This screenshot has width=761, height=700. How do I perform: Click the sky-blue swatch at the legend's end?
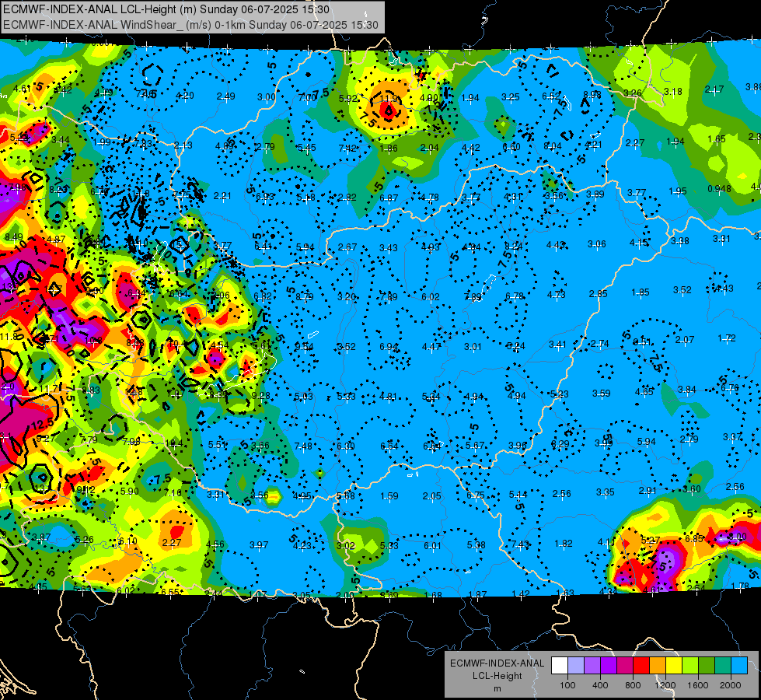(740, 665)
